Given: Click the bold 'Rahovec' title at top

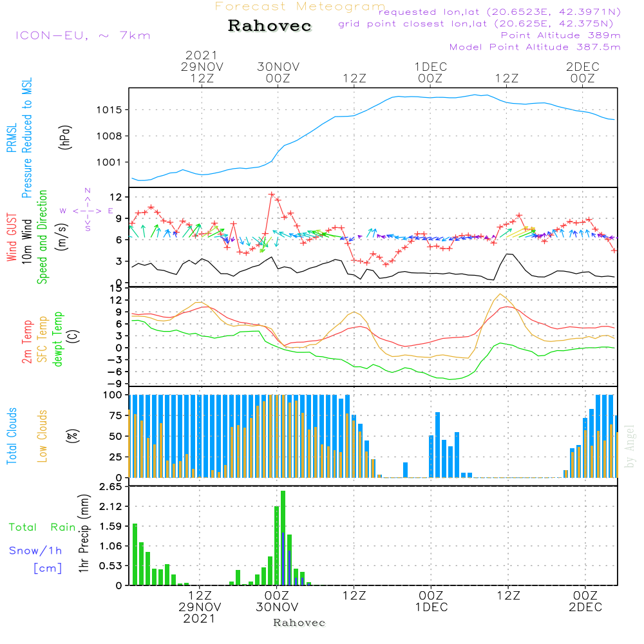Looking at the screenshot, I should coord(269,26).
